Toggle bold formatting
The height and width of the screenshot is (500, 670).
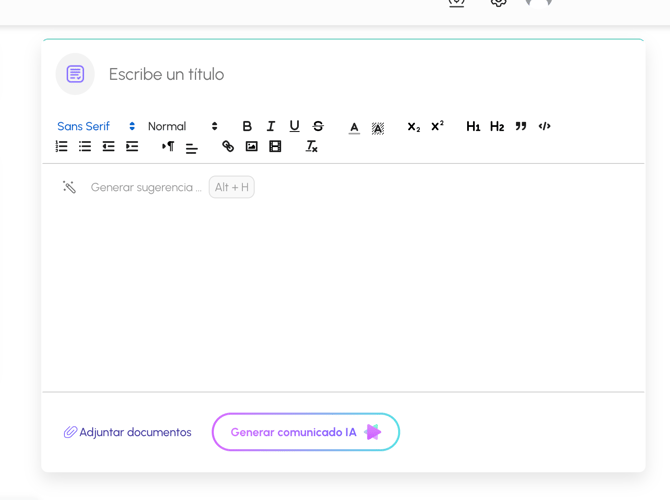click(x=247, y=126)
